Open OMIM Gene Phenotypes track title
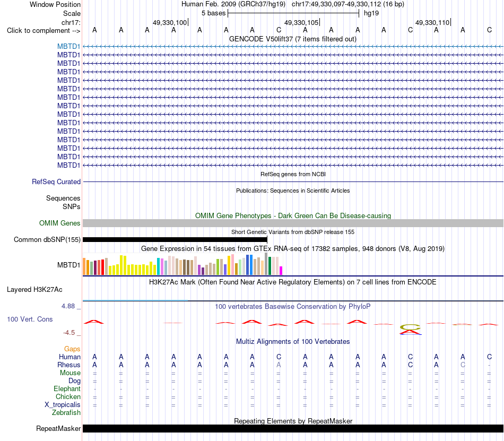This screenshot has height=441, width=504. pos(293,215)
